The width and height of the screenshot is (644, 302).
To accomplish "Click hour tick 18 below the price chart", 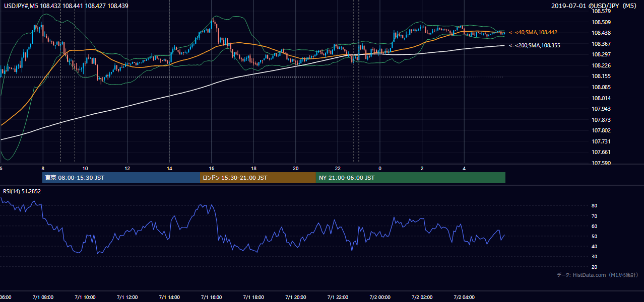I will pos(253,169).
